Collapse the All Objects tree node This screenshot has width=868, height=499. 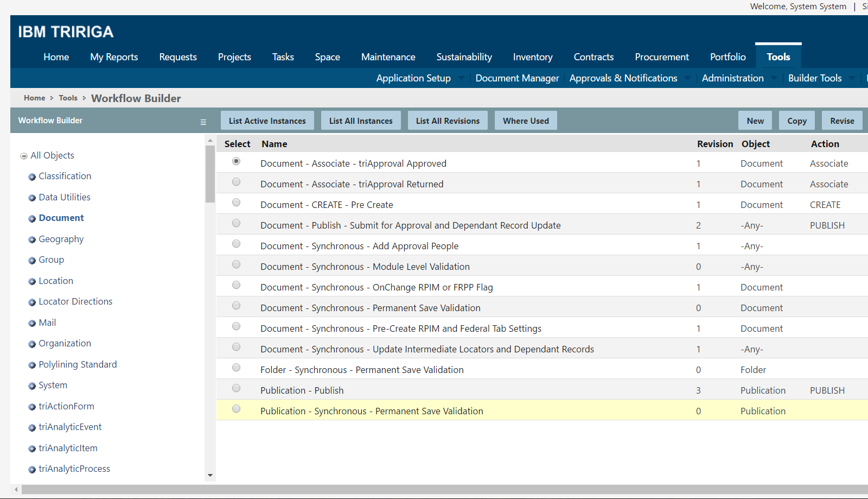[24, 156]
